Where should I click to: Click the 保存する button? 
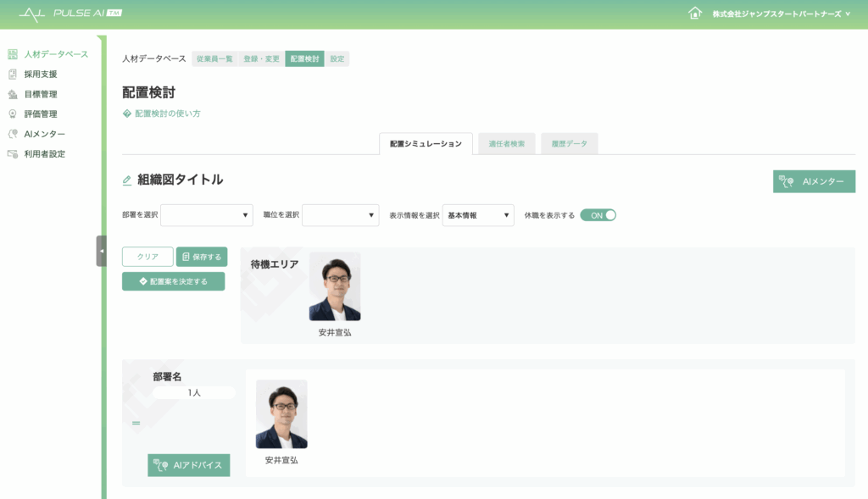tap(202, 257)
